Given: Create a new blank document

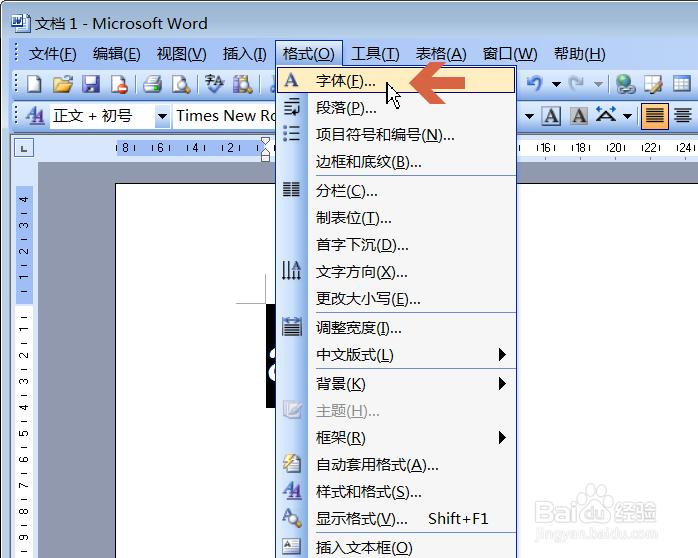Looking at the screenshot, I should point(34,84).
